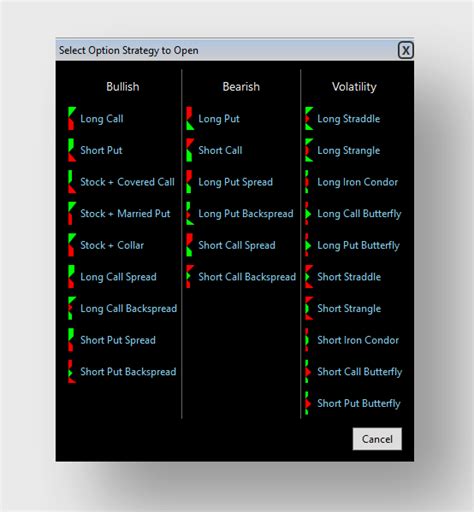Close the Select Option Strategy dialog
Screen dimensions: 474x512
point(406,50)
